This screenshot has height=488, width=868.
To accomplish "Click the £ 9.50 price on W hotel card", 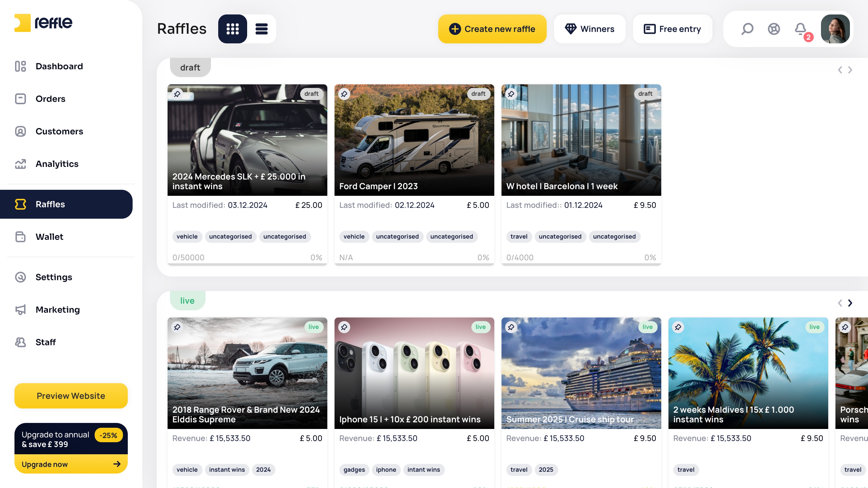I will [645, 205].
